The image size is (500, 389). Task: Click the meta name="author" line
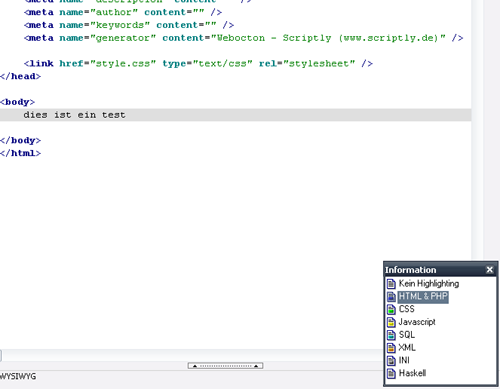(x=123, y=12)
